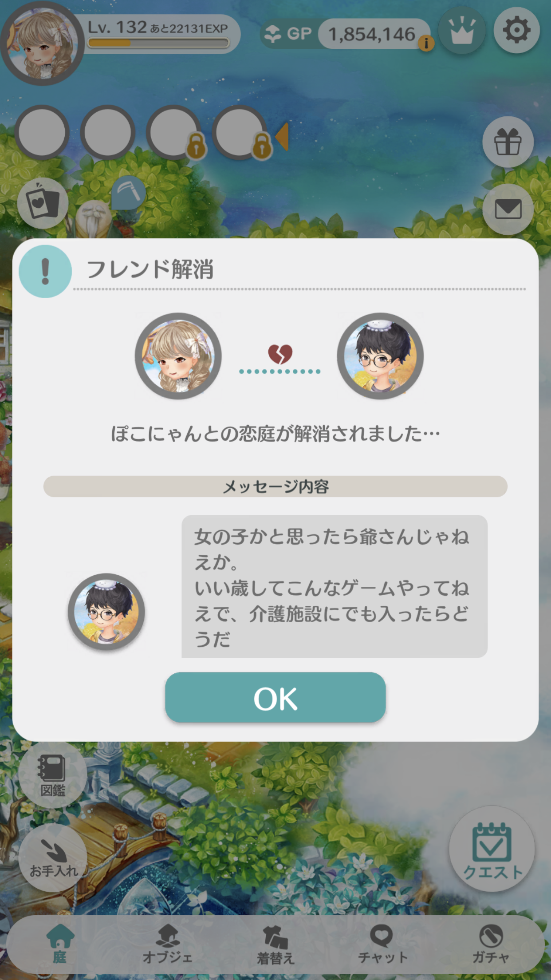The image size is (551, 980).
Task: Tap the Lv. 132 EXP progress bar
Action: click(x=158, y=43)
